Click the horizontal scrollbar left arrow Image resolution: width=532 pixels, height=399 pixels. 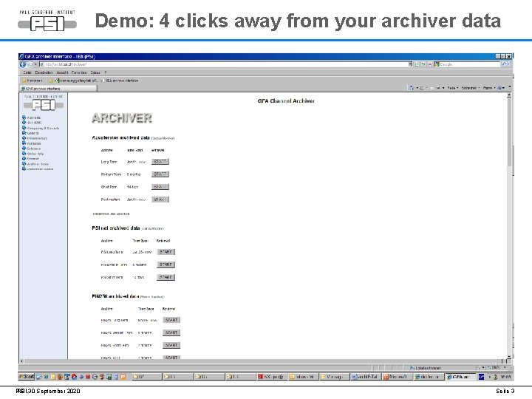(x=21, y=361)
